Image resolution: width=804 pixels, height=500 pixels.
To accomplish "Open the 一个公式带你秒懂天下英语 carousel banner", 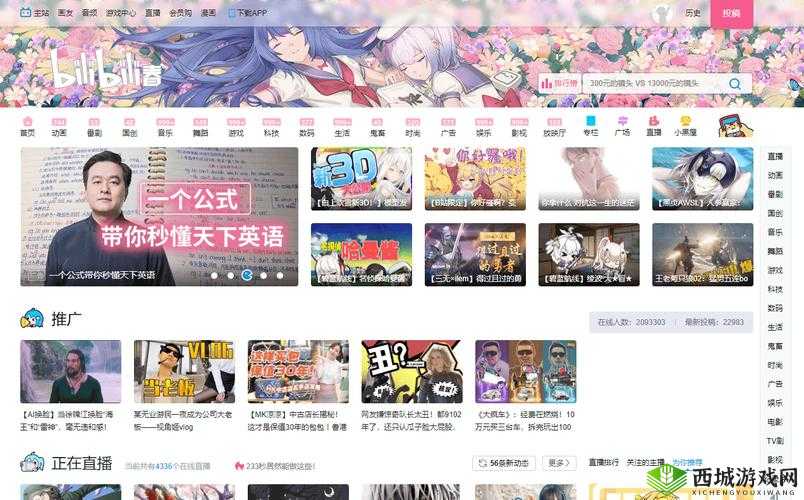I will pyautogui.click(x=159, y=216).
